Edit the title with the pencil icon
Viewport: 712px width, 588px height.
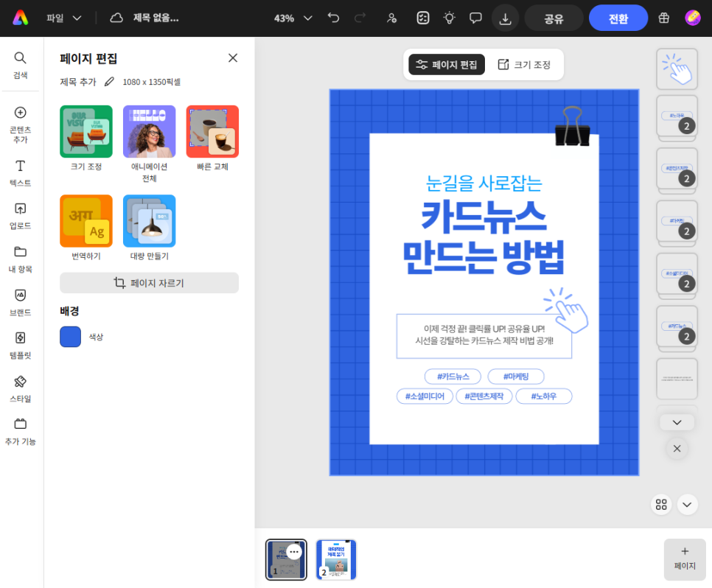pyautogui.click(x=109, y=82)
